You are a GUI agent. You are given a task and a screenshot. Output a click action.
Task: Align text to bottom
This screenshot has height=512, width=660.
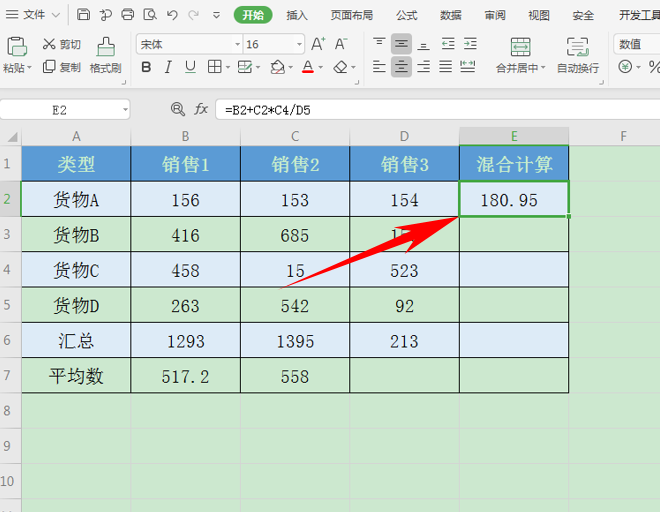(x=423, y=44)
